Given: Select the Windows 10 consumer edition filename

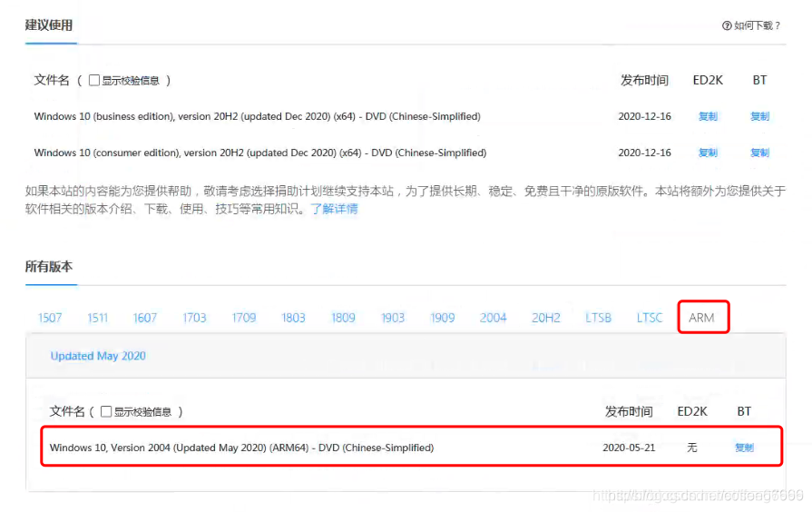Looking at the screenshot, I should tap(260, 153).
